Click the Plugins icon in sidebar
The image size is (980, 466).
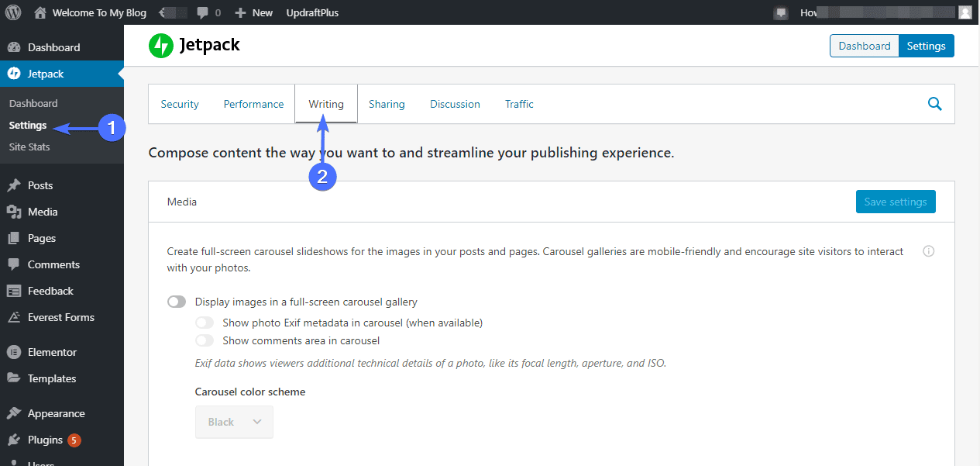click(x=14, y=440)
